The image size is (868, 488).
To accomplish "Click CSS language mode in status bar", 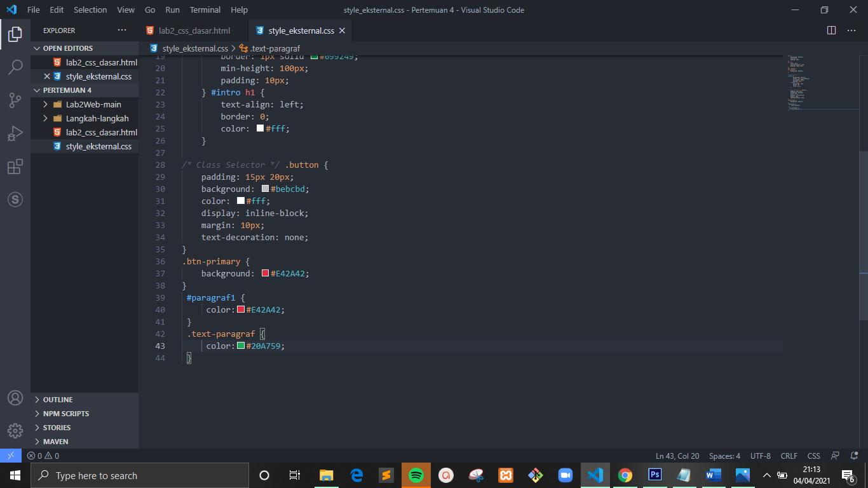I will [813, 456].
